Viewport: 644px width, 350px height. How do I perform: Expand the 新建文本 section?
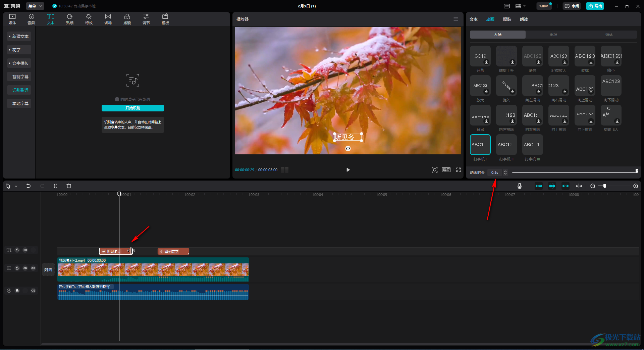[19, 36]
